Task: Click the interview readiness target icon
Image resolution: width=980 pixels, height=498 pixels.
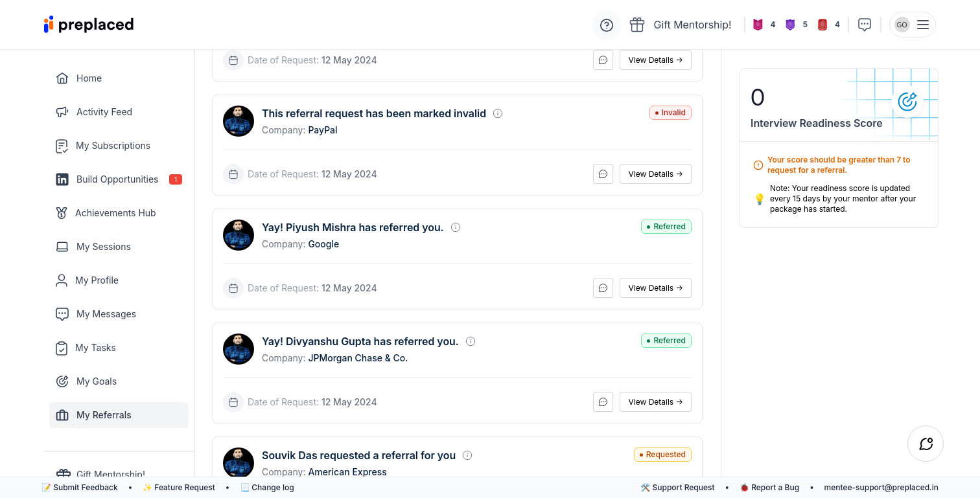Action: click(907, 102)
